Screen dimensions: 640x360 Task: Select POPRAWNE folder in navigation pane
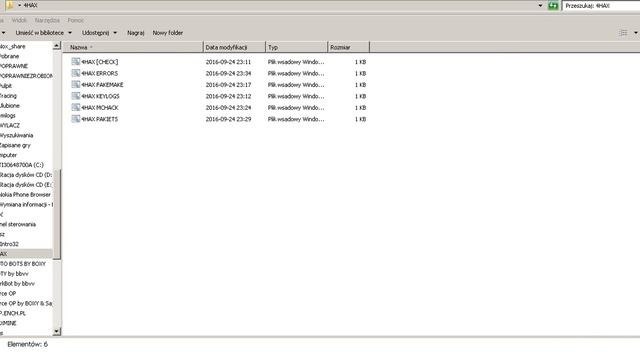pyautogui.click(x=14, y=66)
